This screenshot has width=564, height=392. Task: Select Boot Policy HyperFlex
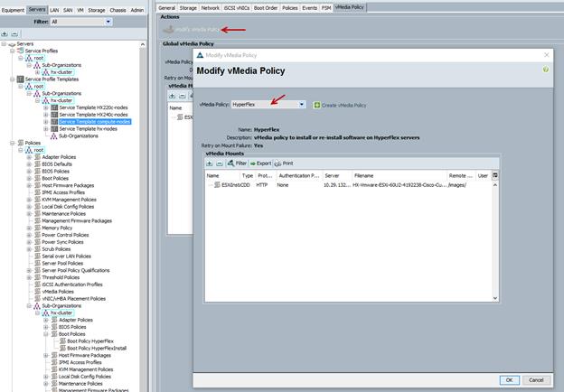[90, 341]
